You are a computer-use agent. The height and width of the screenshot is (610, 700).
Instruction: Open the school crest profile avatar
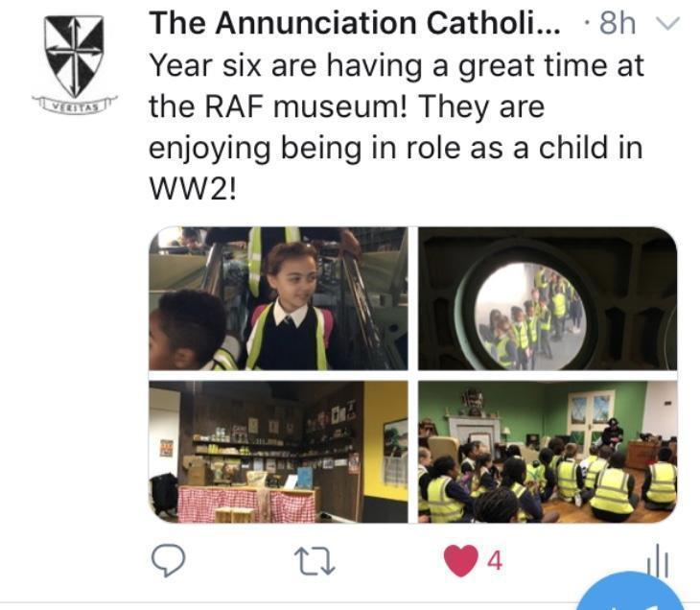point(75,64)
